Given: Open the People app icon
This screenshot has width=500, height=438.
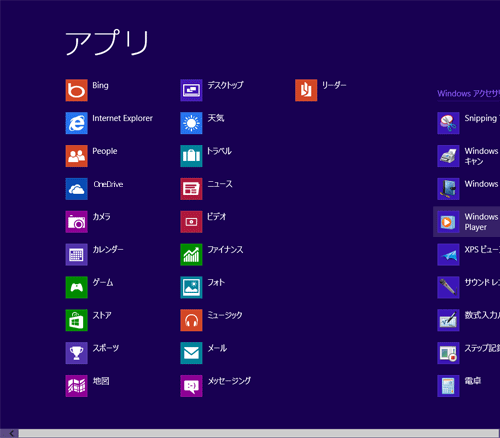Looking at the screenshot, I should click(76, 156).
